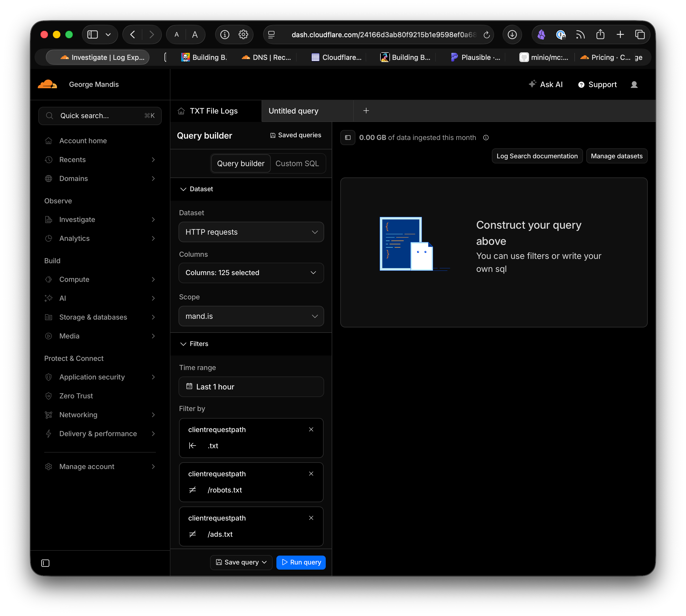Screen dimensions: 686x616
Task: Add a new query tab with plus icon
Action: point(366,111)
